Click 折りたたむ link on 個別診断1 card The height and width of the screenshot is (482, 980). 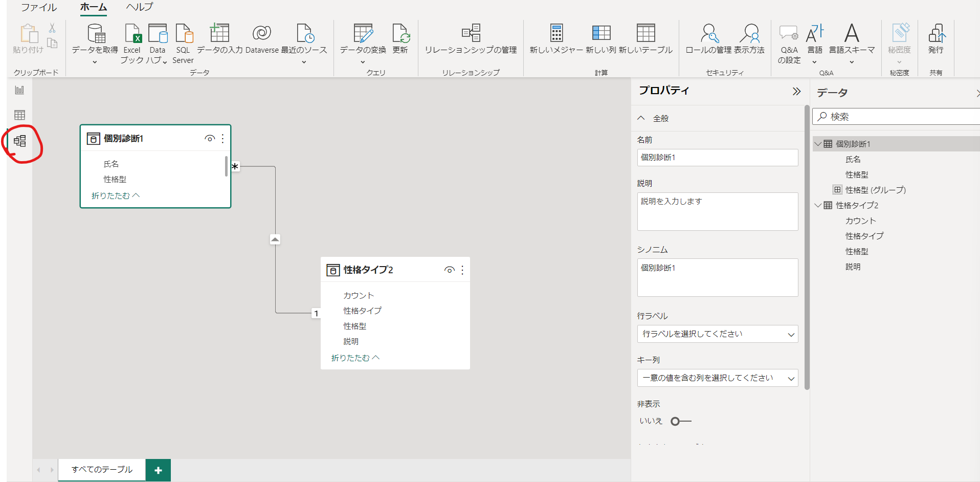(116, 196)
